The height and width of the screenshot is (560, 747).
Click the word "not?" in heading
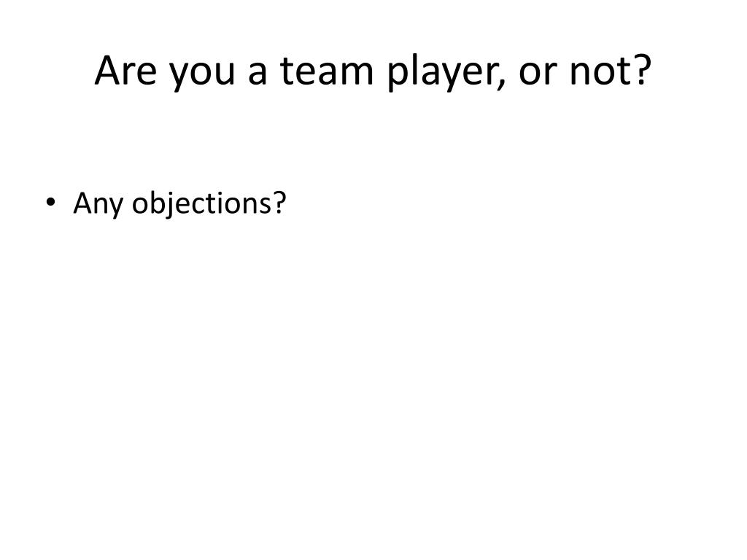click(611, 70)
